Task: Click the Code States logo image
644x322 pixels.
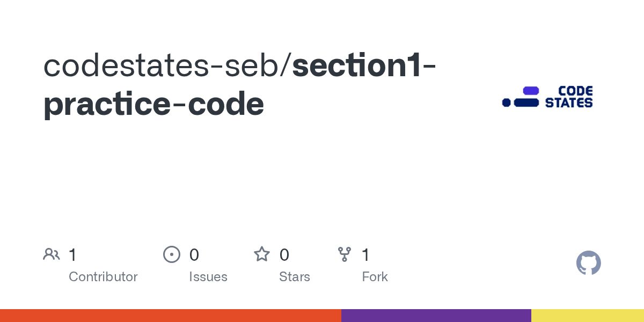Action: tap(547, 97)
